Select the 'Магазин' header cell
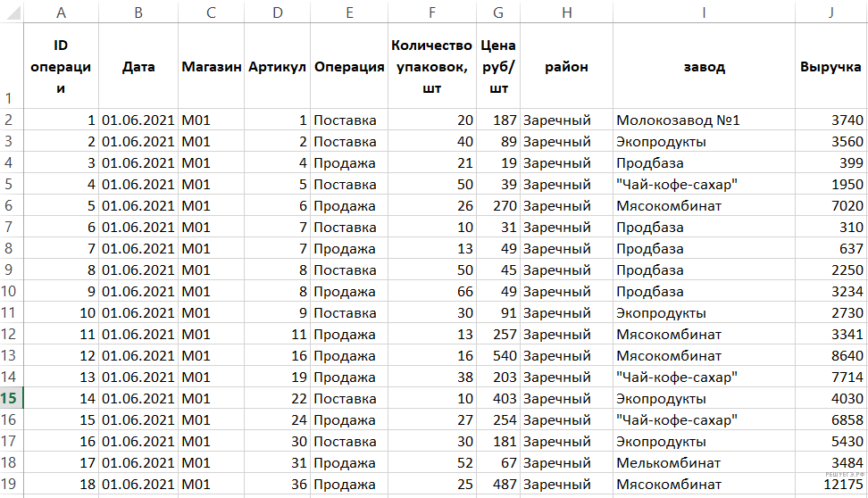Viewport: 868px width, 498px height. (211, 67)
